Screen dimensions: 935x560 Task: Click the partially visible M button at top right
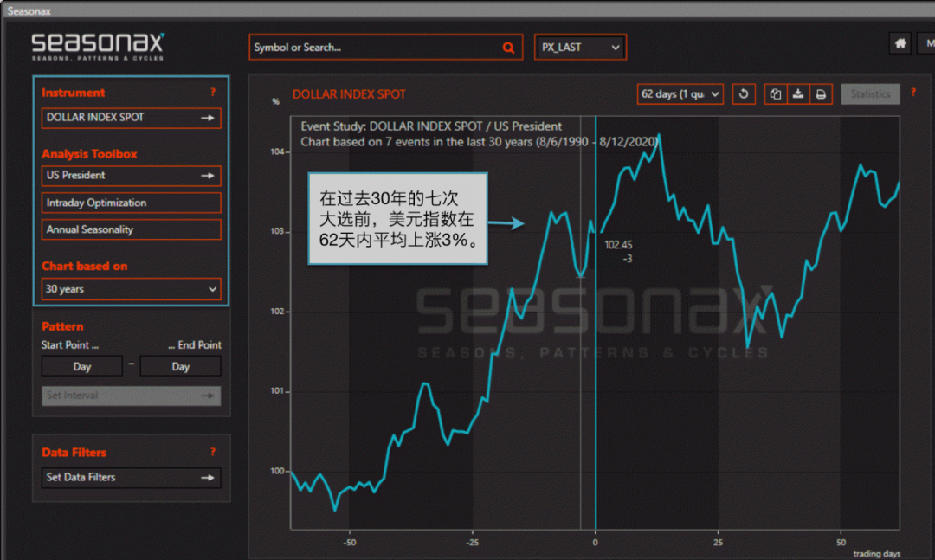point(928,43)
